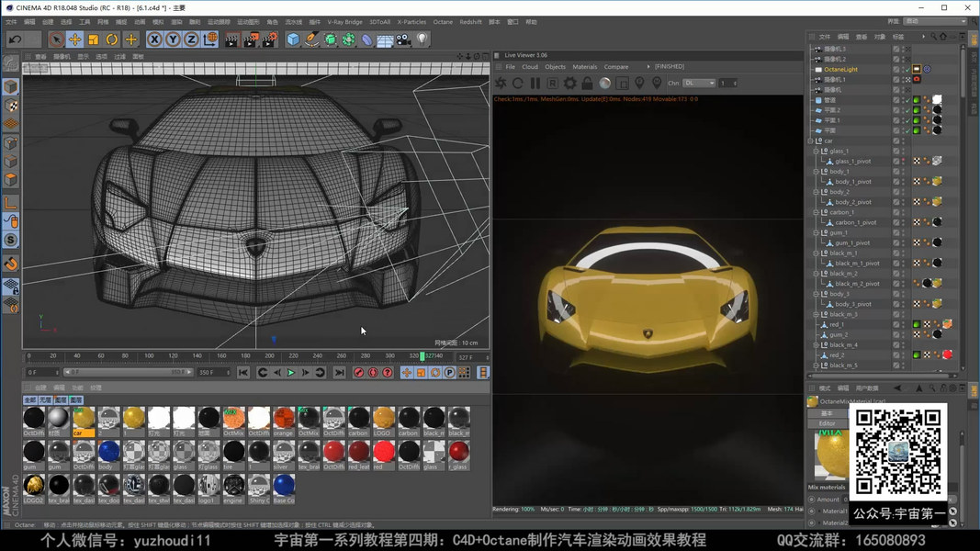Screen dimensions: 980x551
Task: Toggle Z axis lock
Action: 191,39
